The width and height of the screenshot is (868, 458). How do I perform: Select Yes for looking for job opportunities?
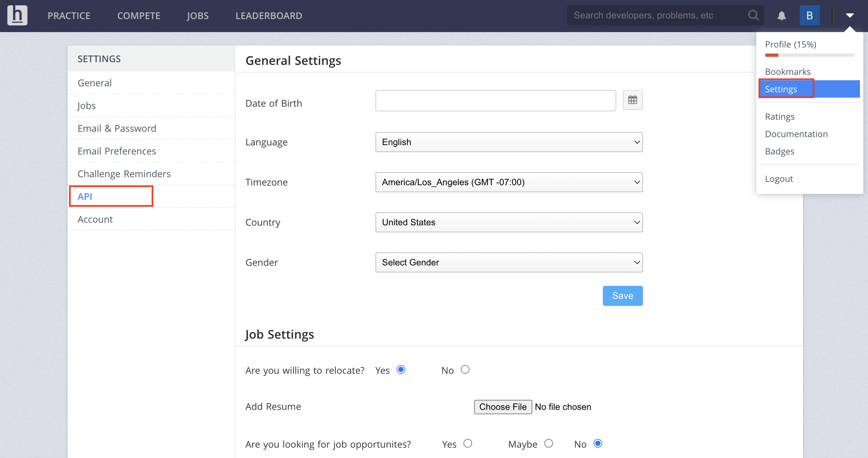(467, 444)
